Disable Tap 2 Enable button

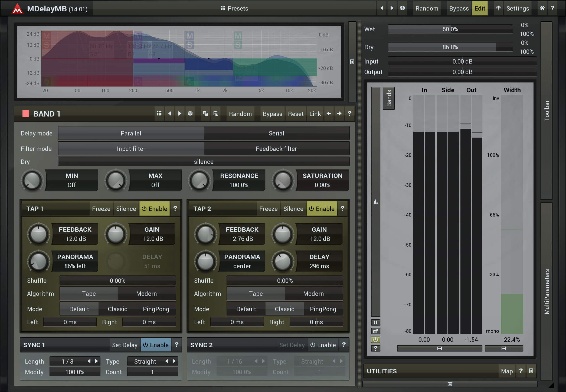click(x=322, y=209)
